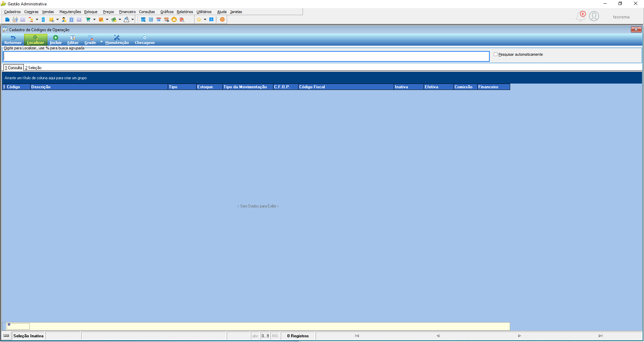Click the yellow package with gear icon
This screenshot has width=644, height=342.
tap(51, 19)
